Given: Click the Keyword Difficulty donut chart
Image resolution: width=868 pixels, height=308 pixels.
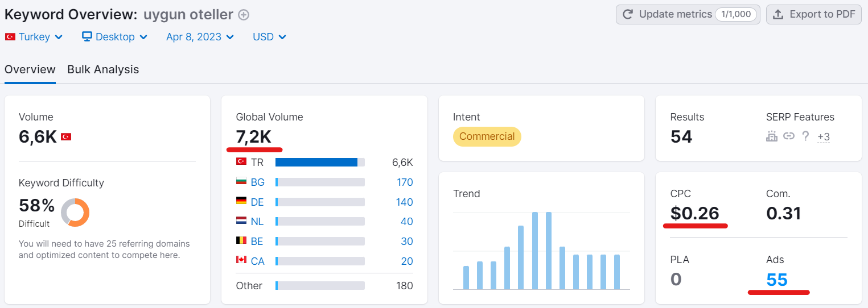Looking at the screenshot, I should (75, 212).
